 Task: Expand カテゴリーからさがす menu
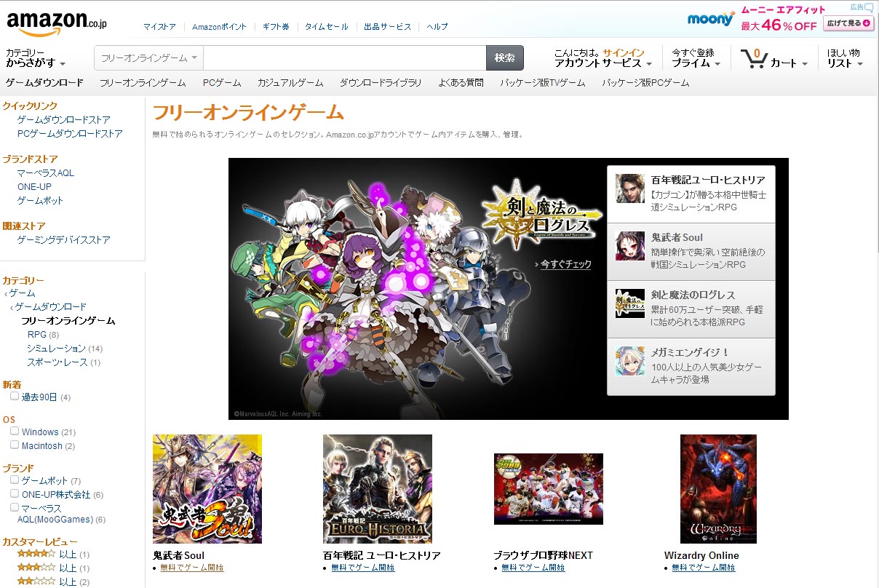36,58
